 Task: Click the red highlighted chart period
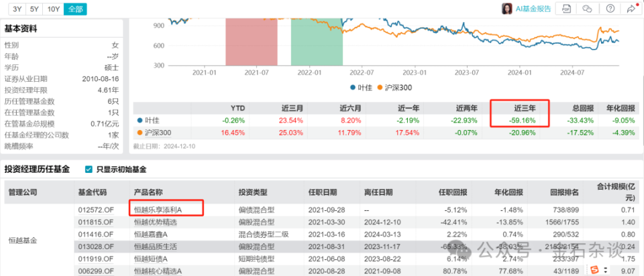tap(252, 42)
